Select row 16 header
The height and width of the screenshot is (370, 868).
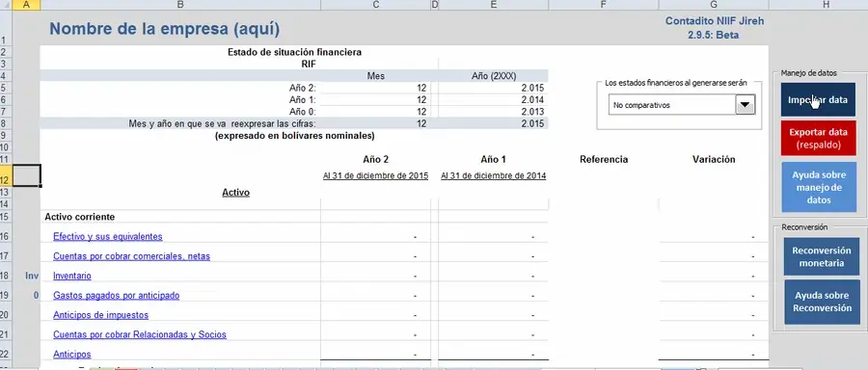tap(6, 237)
